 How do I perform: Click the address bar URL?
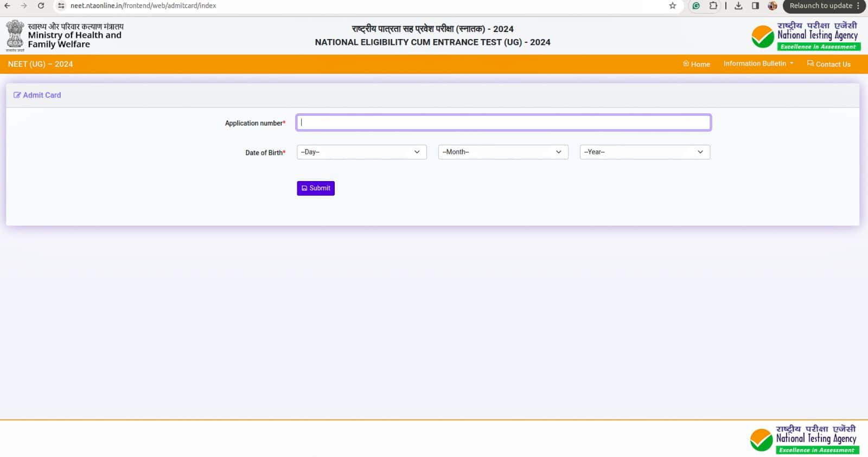click(143, 5)
